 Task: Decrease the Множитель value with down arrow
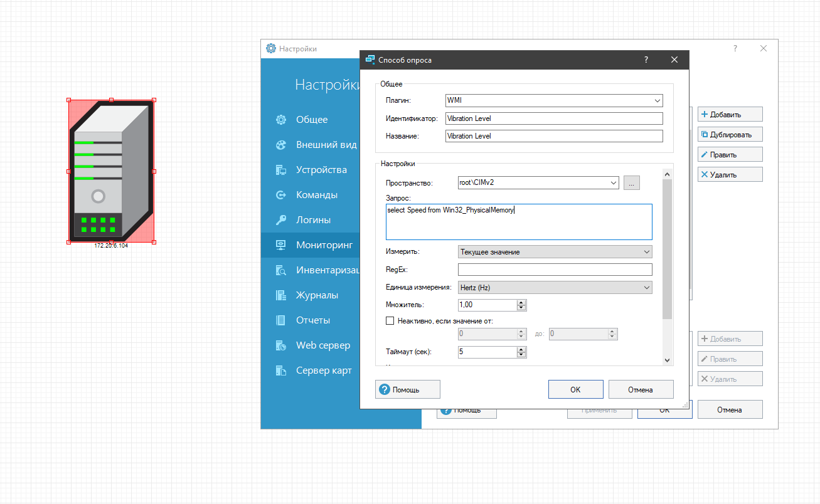521,308
